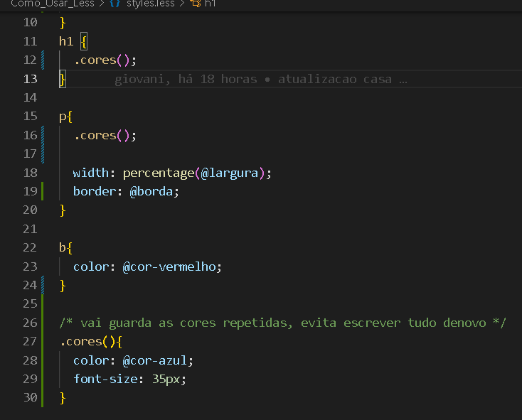Click .cores() mixin definition on line 27
Screen dimensions: 522x420
[90, 342]
